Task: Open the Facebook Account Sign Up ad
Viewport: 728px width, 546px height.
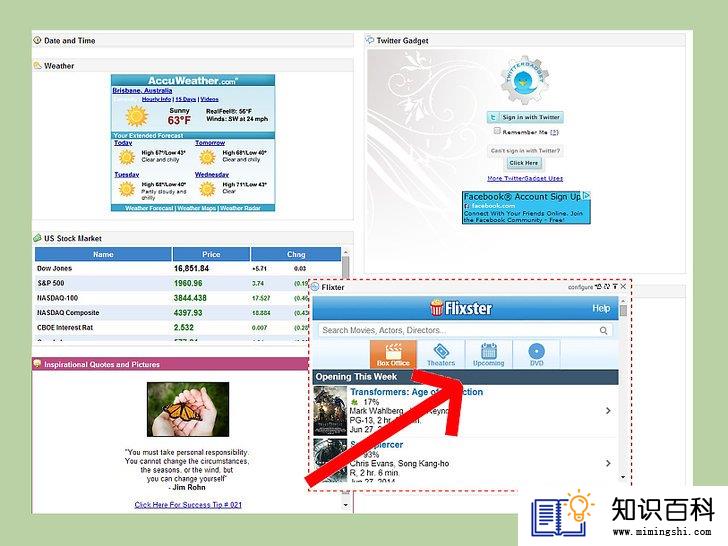Action: pos(526,208)
